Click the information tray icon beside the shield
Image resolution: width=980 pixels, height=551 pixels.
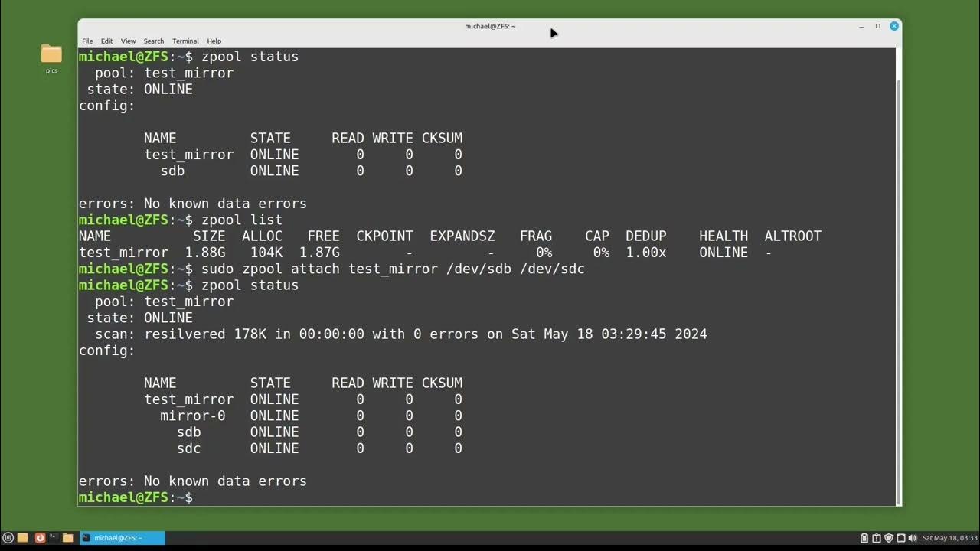click(877, 538)
